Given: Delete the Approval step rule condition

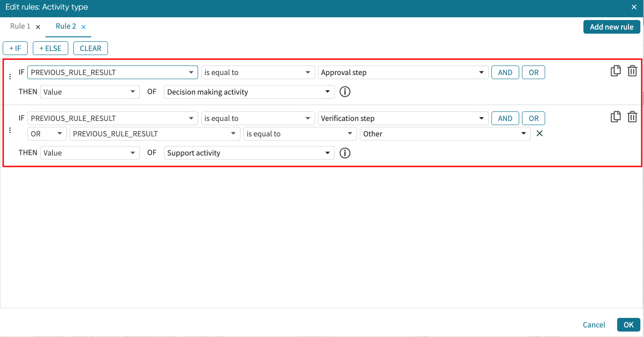Looking at the screenshot, I should (x=632, y=71).
